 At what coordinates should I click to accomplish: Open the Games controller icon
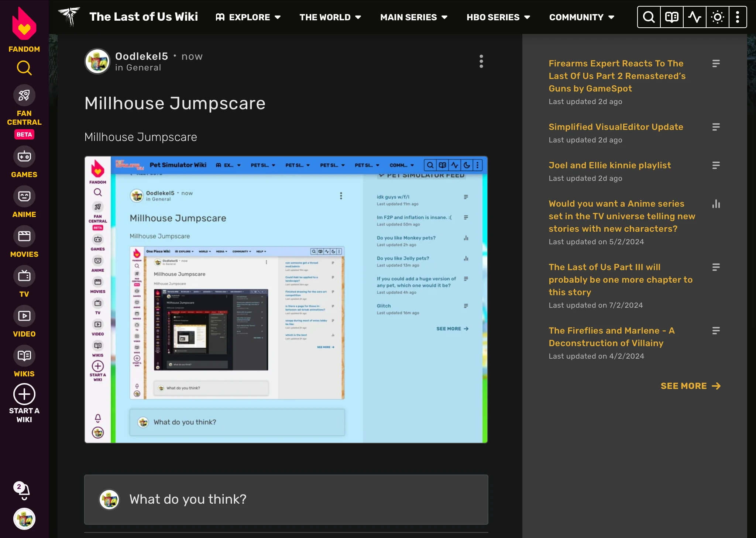point(24,156)
